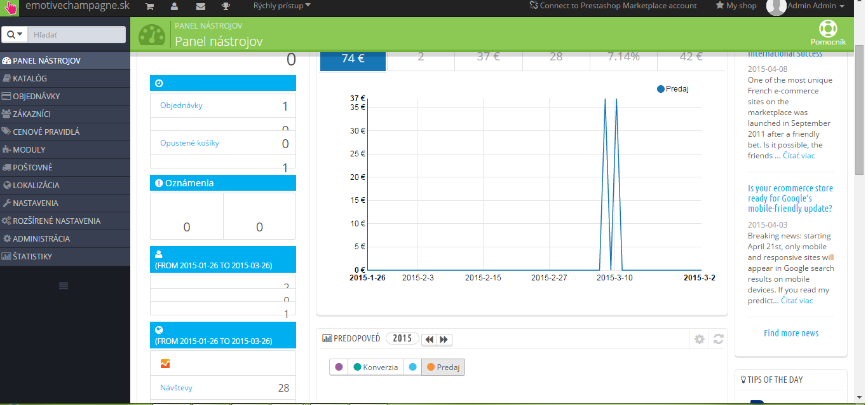The height and width of the screenshot is (405, 868).
Task: Expand the Rýchly prístup dropdown
Action: tap(282, 6)
